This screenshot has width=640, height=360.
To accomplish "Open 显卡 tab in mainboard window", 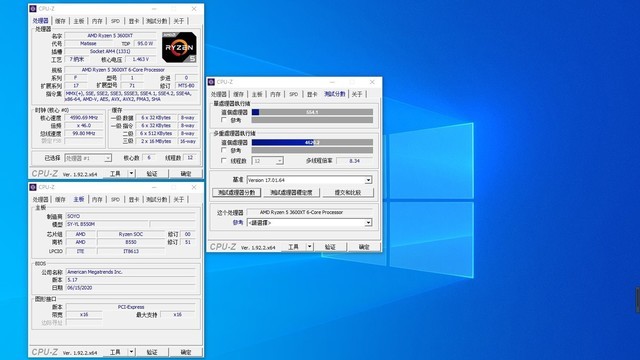I will 134,199.
